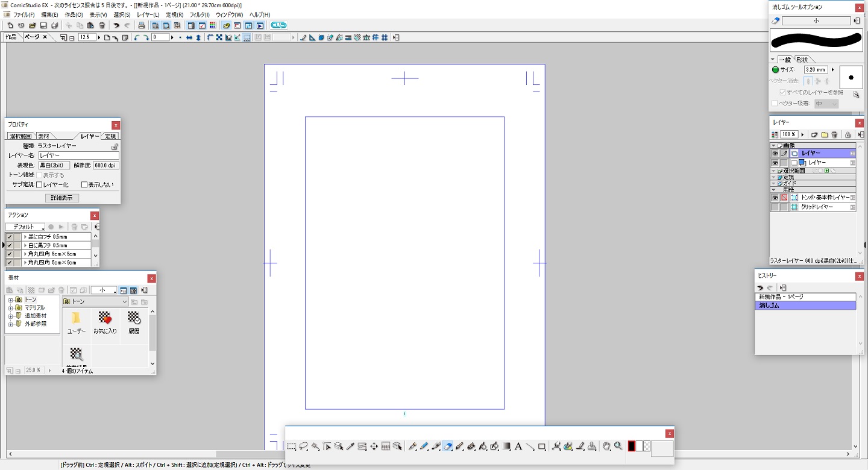The height and width of the screenshot is (470, 868).
Task: Select 新規作品 - 1ページ history entry
Action: (x=805, y=297)
